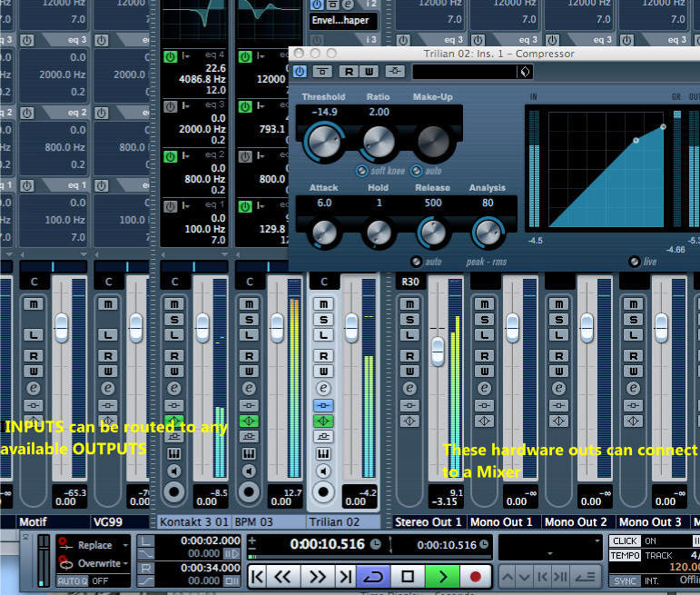Image resolution: width=700 pixels, height=595 pixels.
Task: Click the CLICK metronome button
Action: (x=625, y=540)
